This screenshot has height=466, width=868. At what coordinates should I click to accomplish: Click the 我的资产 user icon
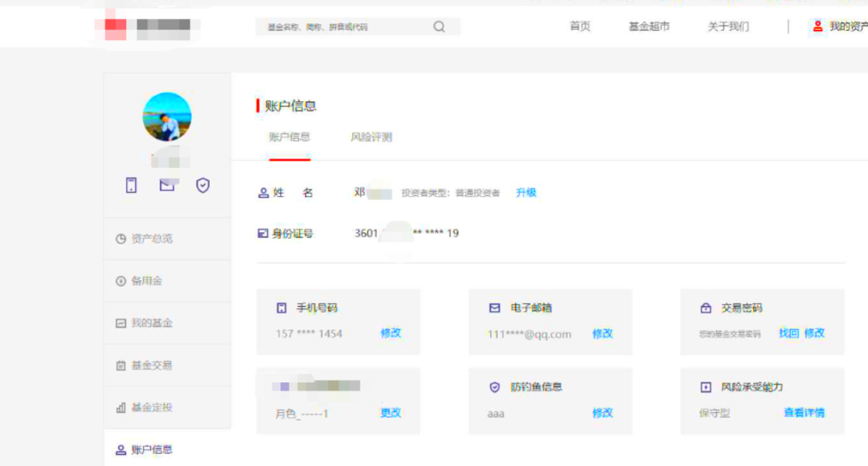(x=817, y=27)
